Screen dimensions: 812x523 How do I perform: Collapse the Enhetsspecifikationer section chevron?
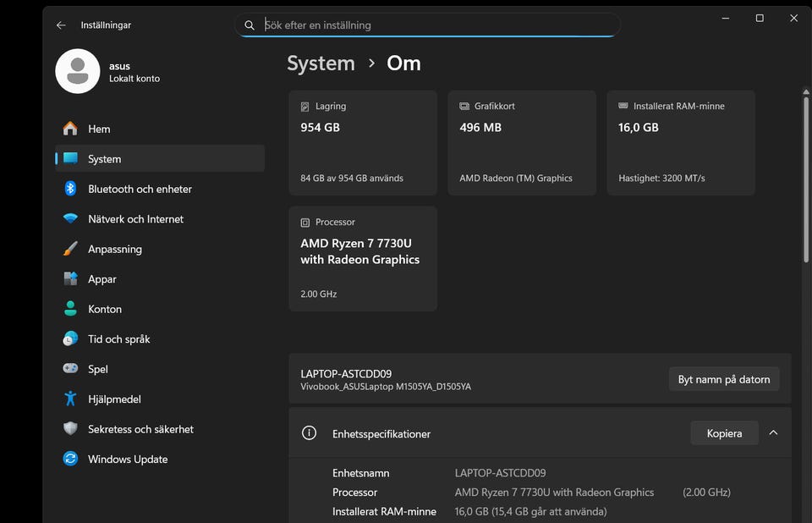point(773,433)
